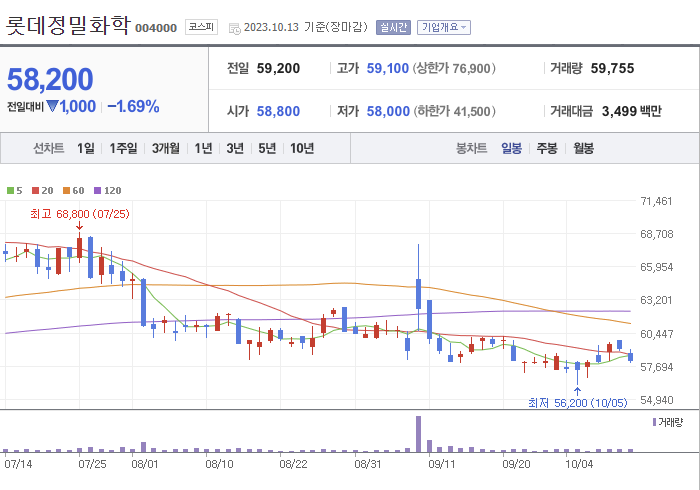This screenshot has width=700, height=490.
Task: Click the 10/04 date axis label
Action: pyautogui.click(x=579, y=464)
